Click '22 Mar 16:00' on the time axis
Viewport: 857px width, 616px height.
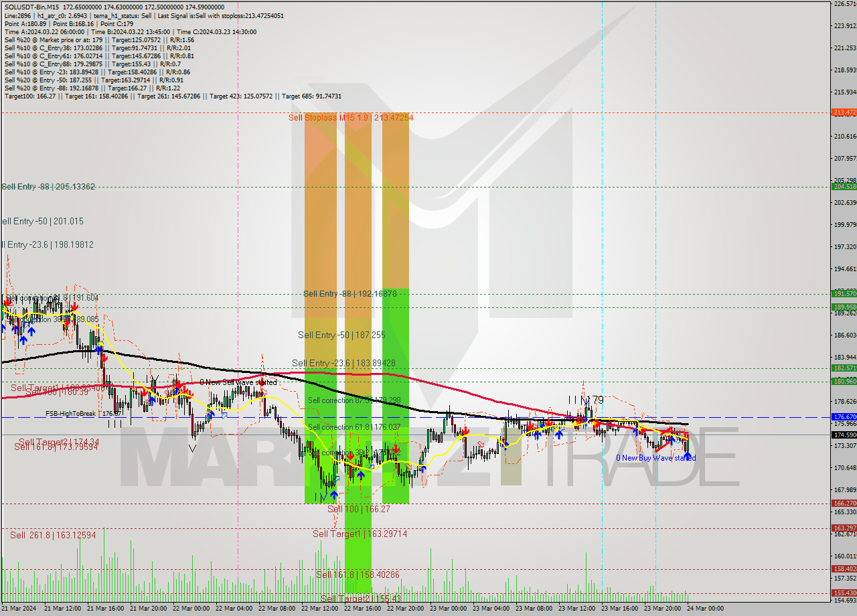coord(363,609)
